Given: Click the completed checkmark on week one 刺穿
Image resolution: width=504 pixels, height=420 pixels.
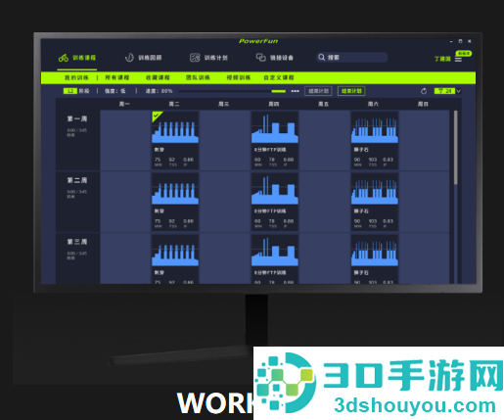Looking at the screenshot, I should click(157, 116).
